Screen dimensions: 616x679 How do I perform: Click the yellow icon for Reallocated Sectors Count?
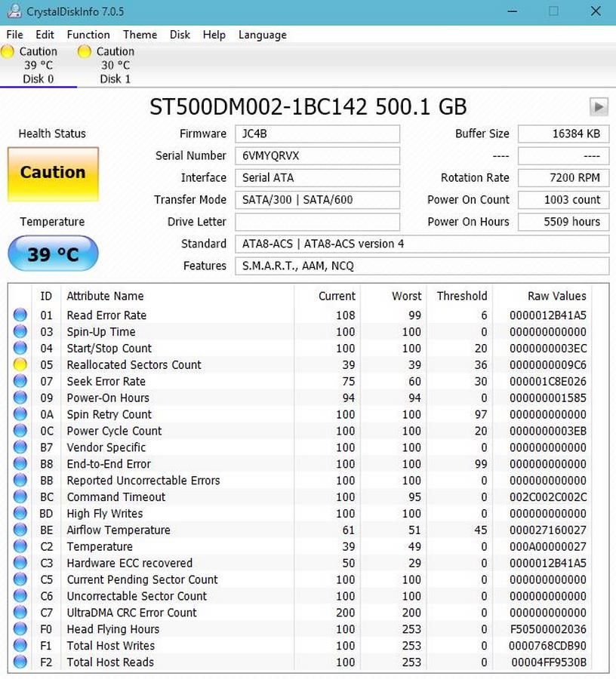click(x=20, y=364)
